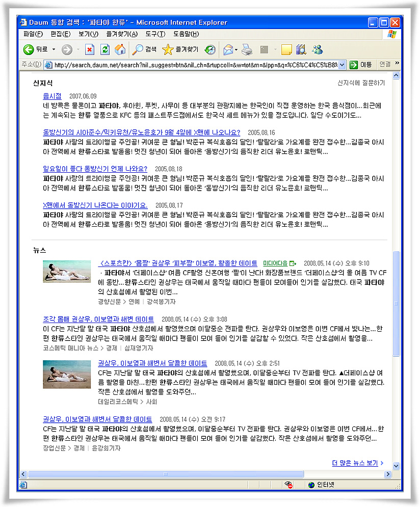
Task: Open the 도움말(H) menu
Action: point(186,34)
